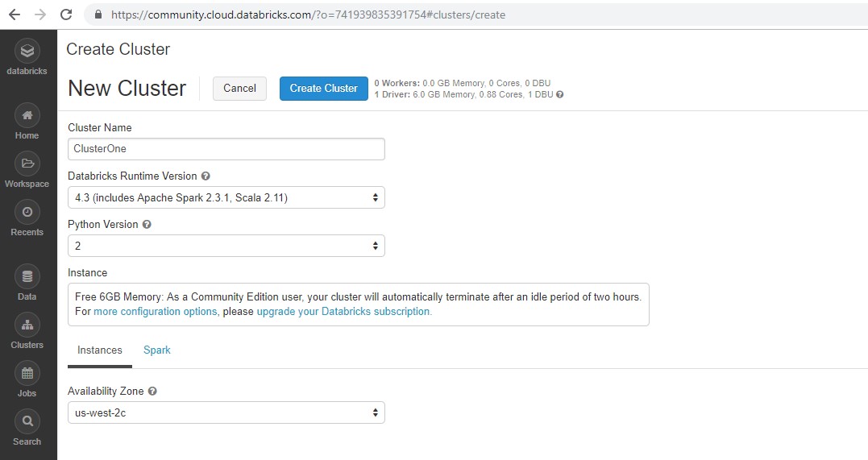The height and width of the screenshot is (460, 868).
Task: Open Databricks Runtime Version dropdown
Action: tap(226, 197)
